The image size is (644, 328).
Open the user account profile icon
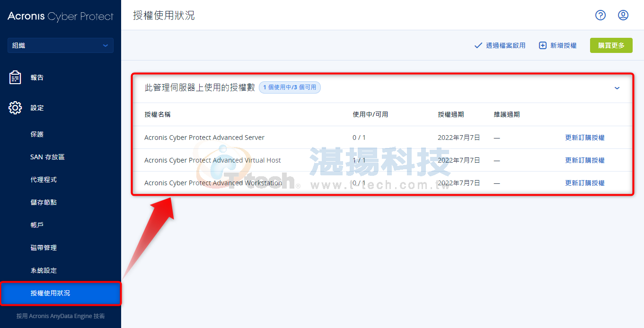pyautogui.click(x=623, y=15)
